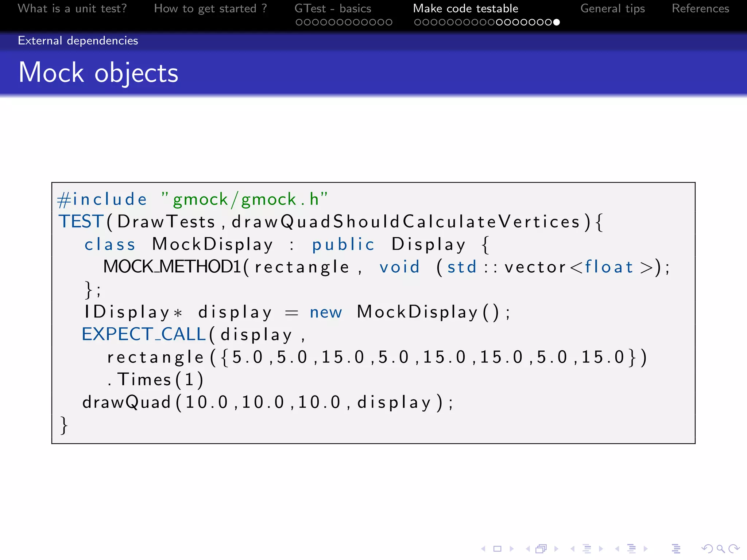Click the redo forward navigation arrow
The height and width of the screenshot is (560, 747).
point(734,549)
